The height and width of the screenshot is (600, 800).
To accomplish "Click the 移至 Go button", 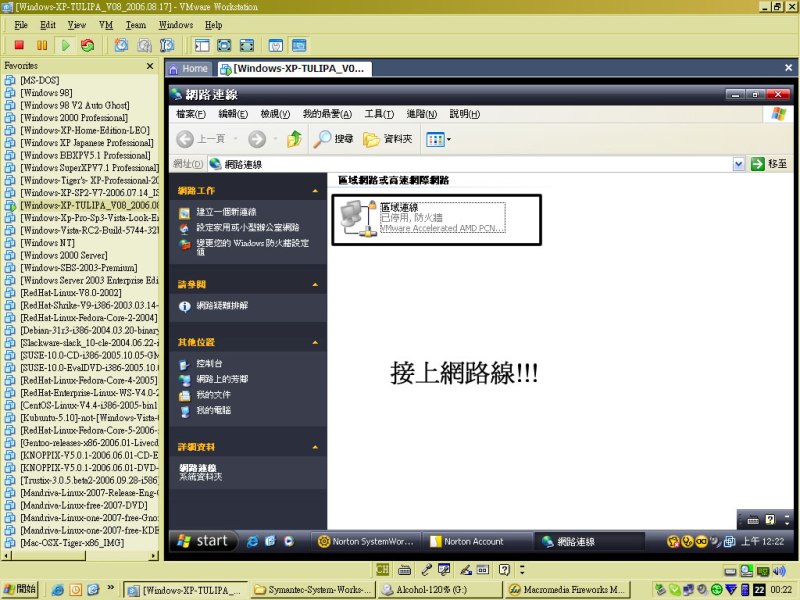I will pos(769,164).
